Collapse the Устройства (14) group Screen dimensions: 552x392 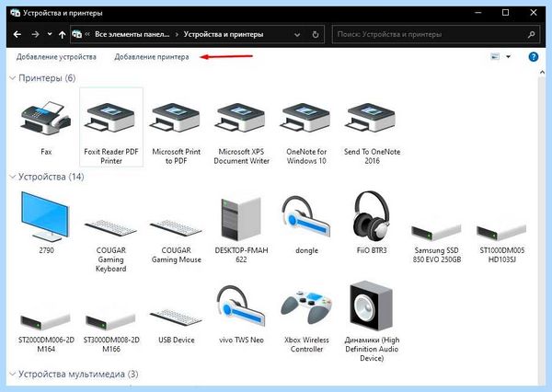[13, 177]
